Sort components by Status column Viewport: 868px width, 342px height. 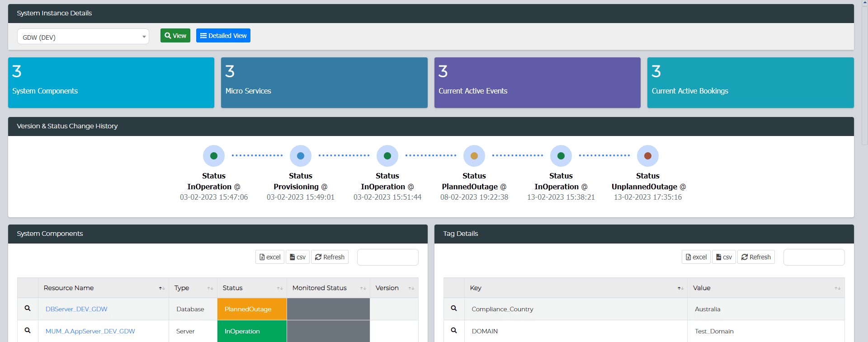[252, 288]
